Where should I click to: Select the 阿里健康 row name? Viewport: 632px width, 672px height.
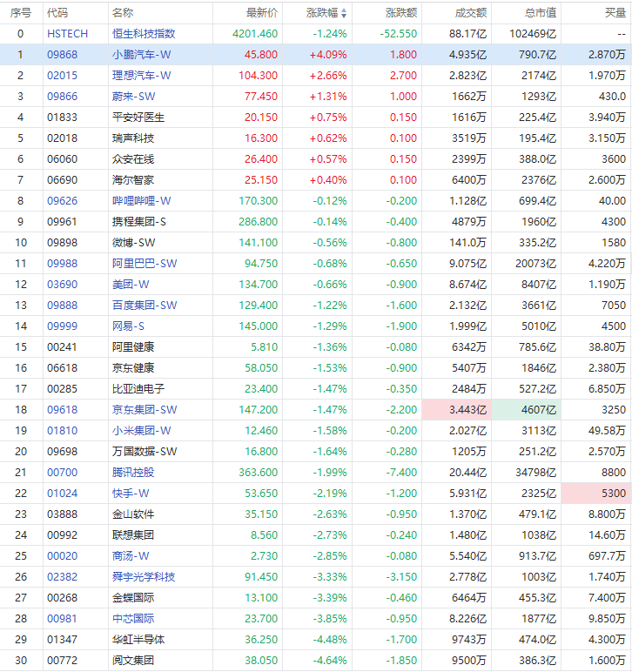133,347
